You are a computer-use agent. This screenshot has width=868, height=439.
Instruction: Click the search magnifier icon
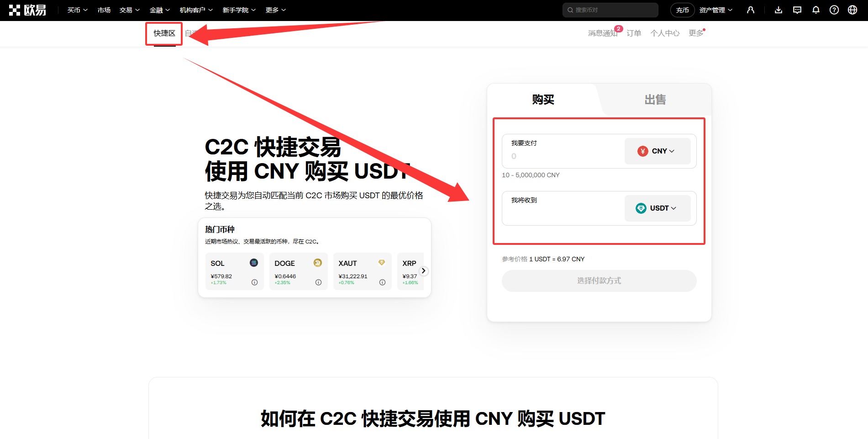[x=570, y=10]
